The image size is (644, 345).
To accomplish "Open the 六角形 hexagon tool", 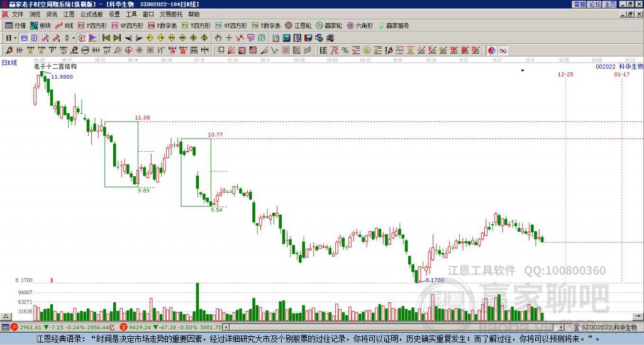I will tap(360, 25).
